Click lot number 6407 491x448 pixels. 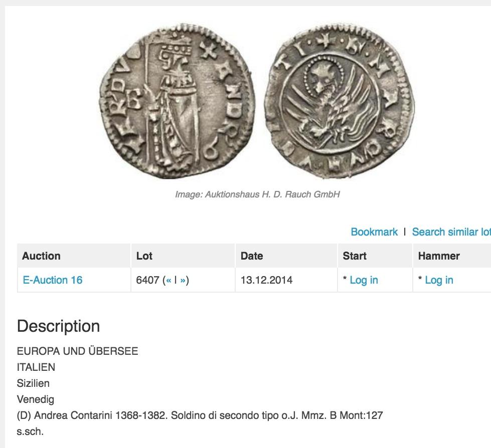(148, 280)
